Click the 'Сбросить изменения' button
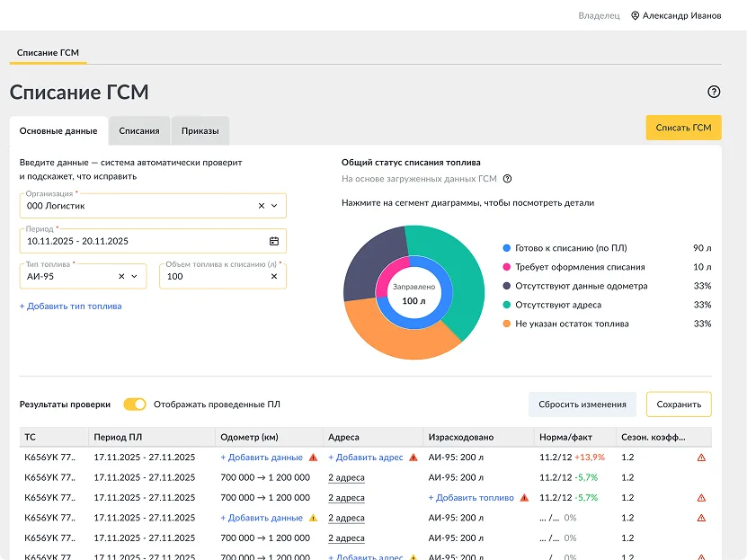Viewport: 747px width, 560px height. (582, 404)
